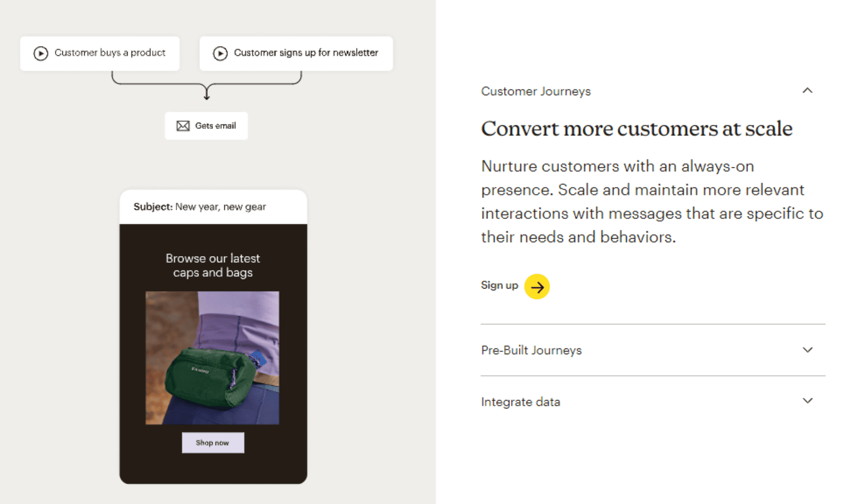The height and width of the screenshot is (504, 851).
Task: Click the play icon beside Customer signs up for newsletter
Action: [x=220, y=53]
